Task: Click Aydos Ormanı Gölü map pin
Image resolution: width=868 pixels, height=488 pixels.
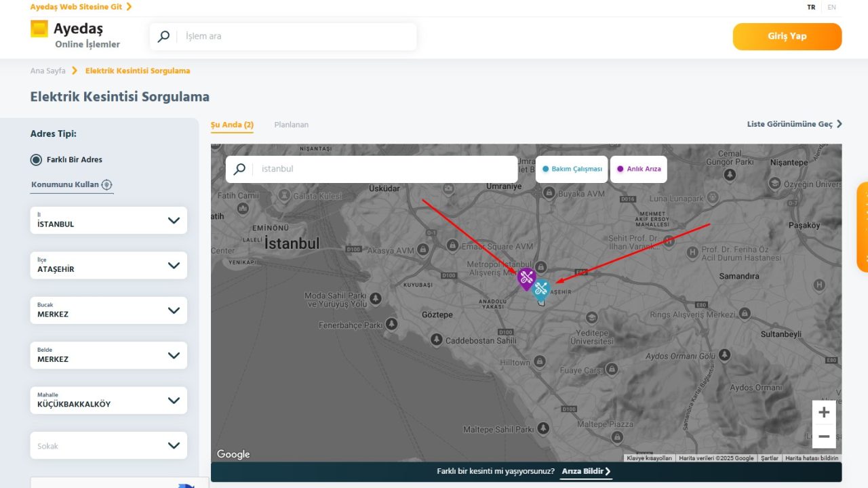Action: click(725, 354)
